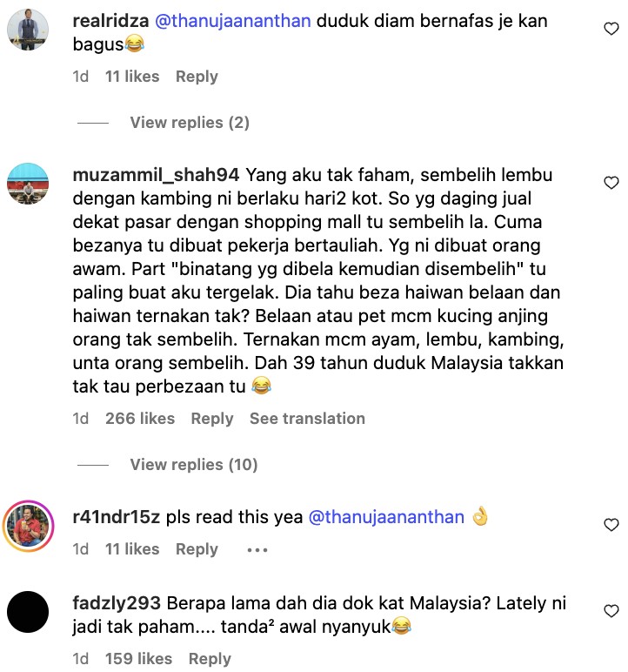Show translation of muzammil_shah94's comment
The height and width of the screenshot is (672, 628).
(x=308, y=419)
